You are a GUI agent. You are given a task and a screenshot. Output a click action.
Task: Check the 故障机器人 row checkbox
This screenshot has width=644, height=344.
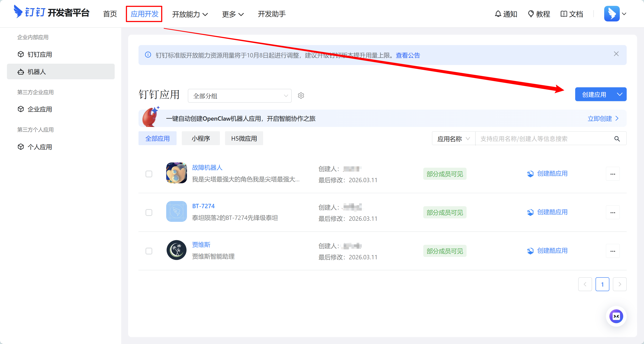149,174
